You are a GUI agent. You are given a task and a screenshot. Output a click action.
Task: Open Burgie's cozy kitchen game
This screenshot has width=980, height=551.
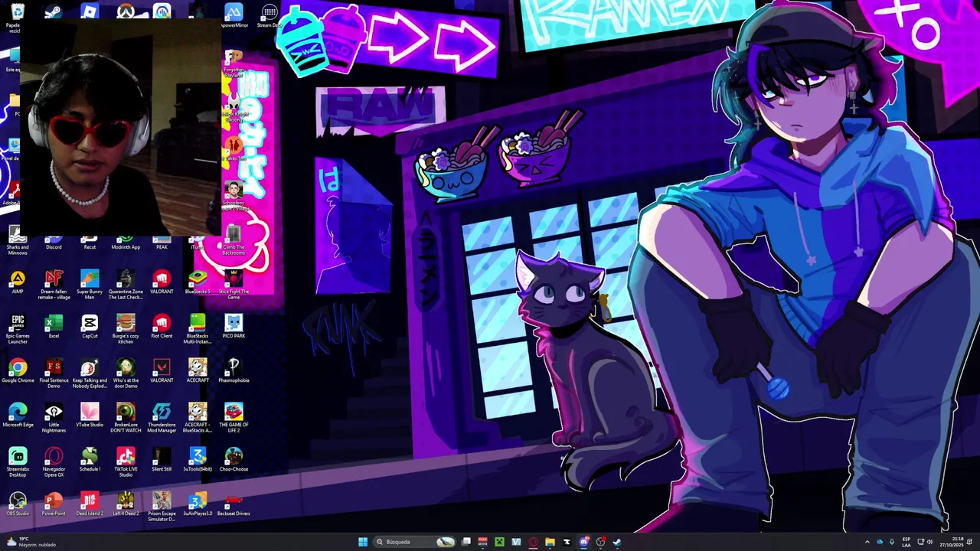point(126,329)
